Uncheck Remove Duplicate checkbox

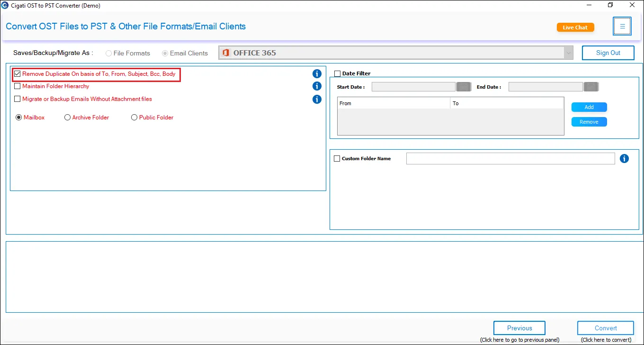pyautogui.click(x=18, y=74)
